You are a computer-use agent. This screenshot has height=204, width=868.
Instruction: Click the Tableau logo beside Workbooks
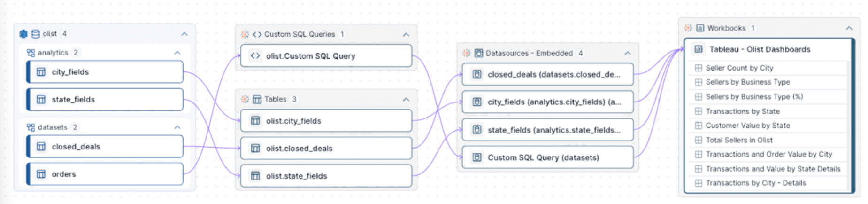(688, 28)
